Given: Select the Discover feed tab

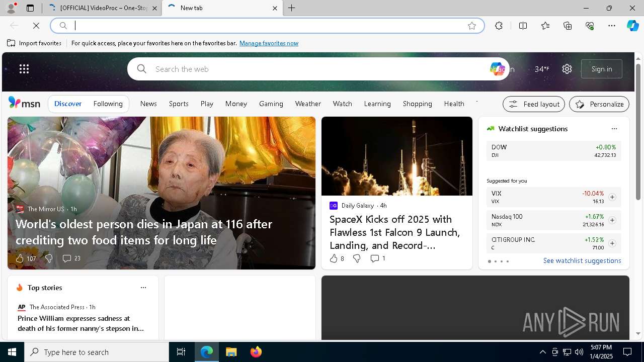Looking at the screenshot, I should coord(68,104).
